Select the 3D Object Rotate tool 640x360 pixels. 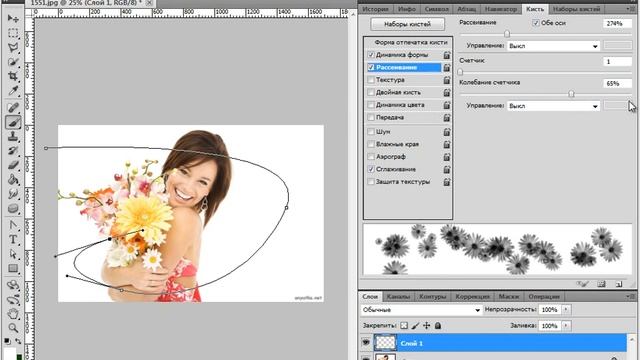(x=13, y=285)
